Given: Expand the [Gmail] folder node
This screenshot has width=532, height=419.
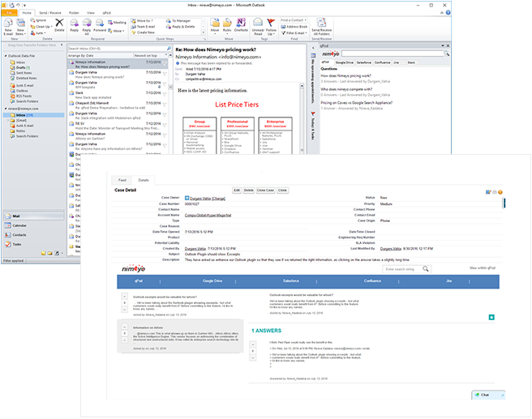Looking at the screenshot, I should click(8, 120).
